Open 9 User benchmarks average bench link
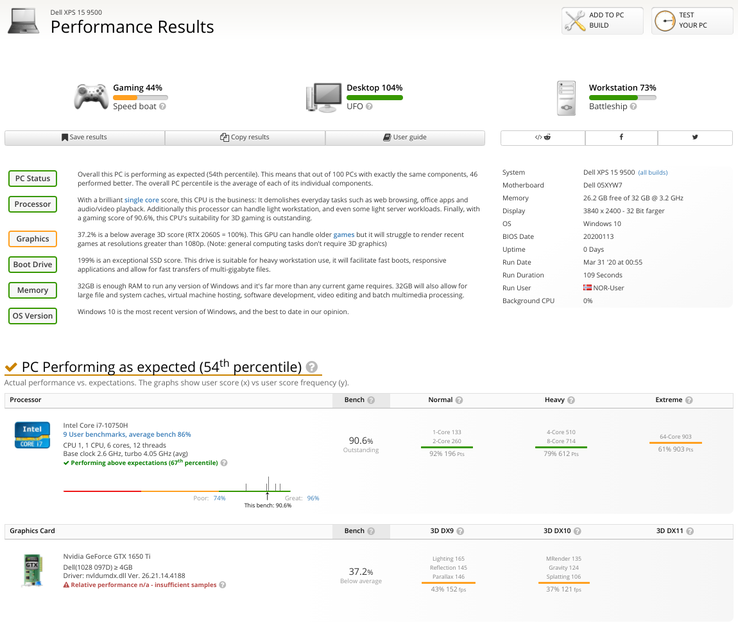The image size is (738, 623). pyautogui.click(x=127, y=434)
